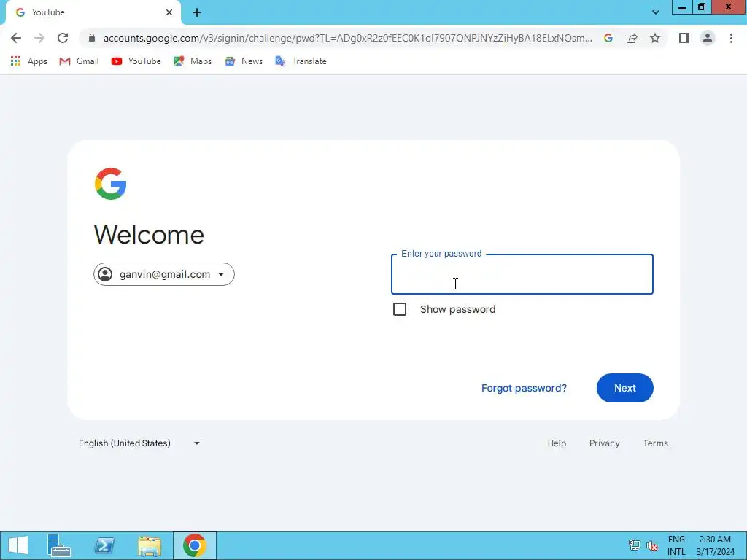Click the network tray icon
747x560 pixels.
click(x=634, y=545)
